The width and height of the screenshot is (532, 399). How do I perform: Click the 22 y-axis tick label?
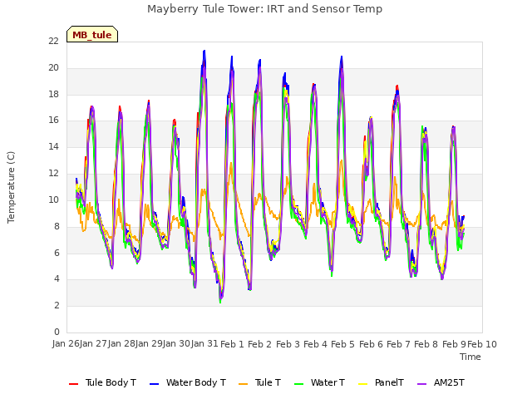click(54, 42)
